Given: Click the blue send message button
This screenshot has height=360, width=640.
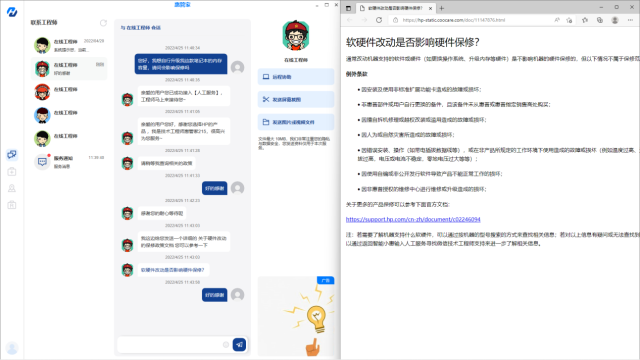Looking at the screenshot, I should [x=239, y=344].
